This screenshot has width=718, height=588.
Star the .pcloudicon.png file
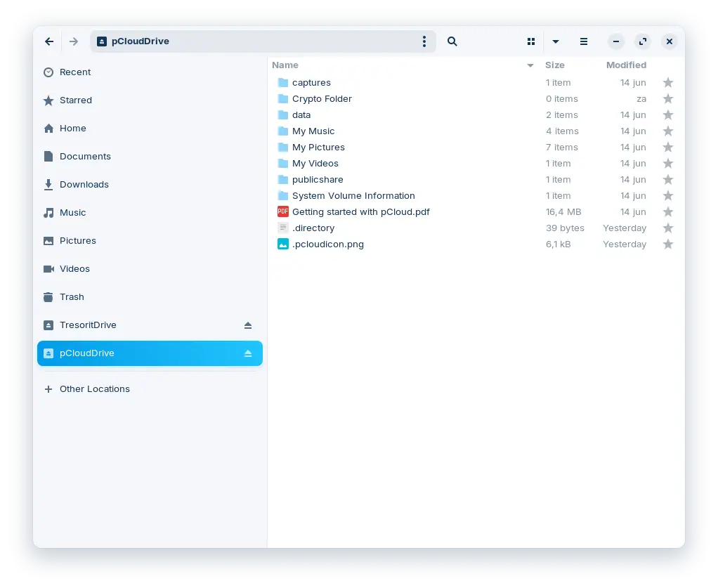(x=668, y=244)
